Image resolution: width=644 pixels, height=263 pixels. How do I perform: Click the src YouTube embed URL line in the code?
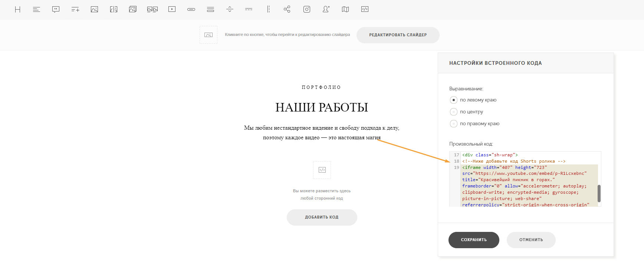click(524, 173)
